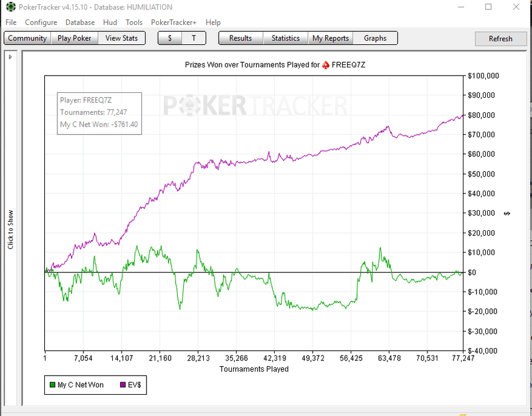Click the vertical $ axis title on right
The height and width of the screenshot is (416, 532).
(507, 213)
